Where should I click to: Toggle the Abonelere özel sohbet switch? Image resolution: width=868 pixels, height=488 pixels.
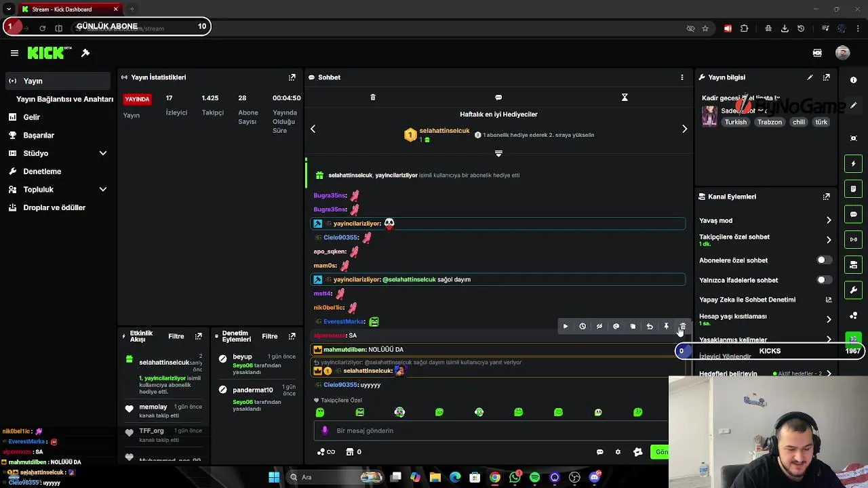(824, 260)
